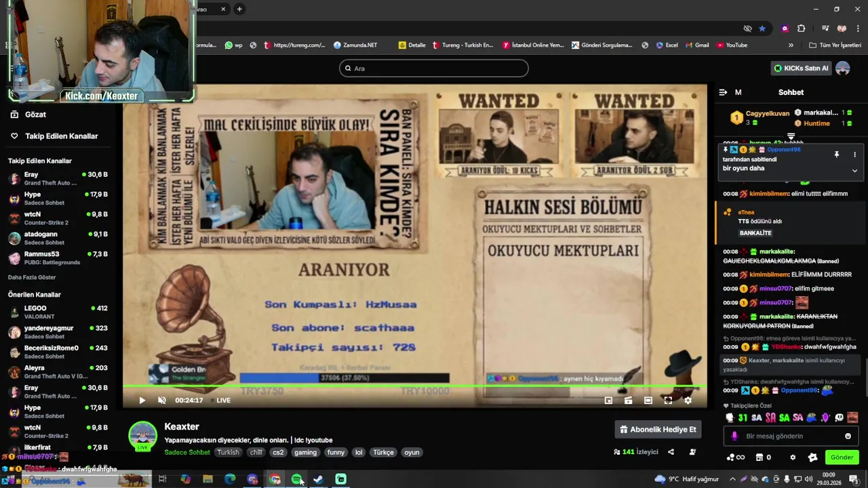
Task: Open the profile avatar menu top right
Action: coord(843,68)
